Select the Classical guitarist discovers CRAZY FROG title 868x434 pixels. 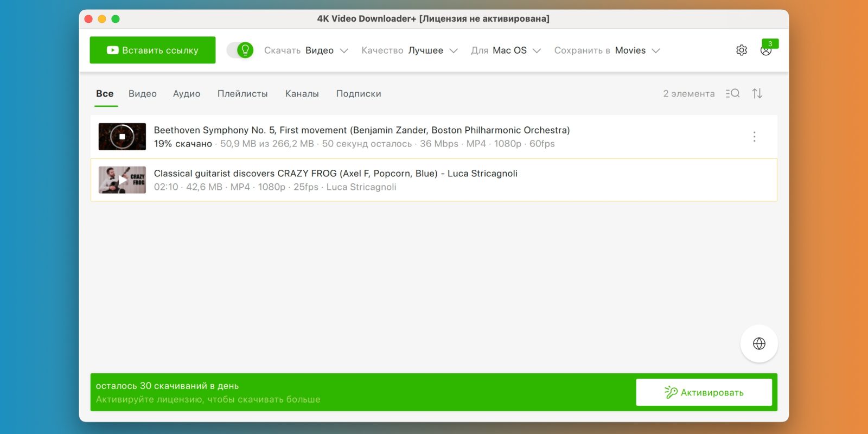336,174
